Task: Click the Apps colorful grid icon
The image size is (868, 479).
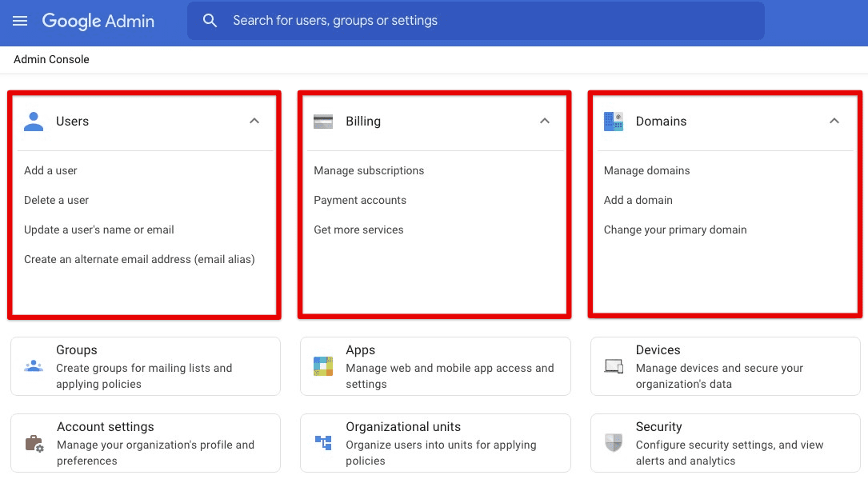Action: pos(323,366)
